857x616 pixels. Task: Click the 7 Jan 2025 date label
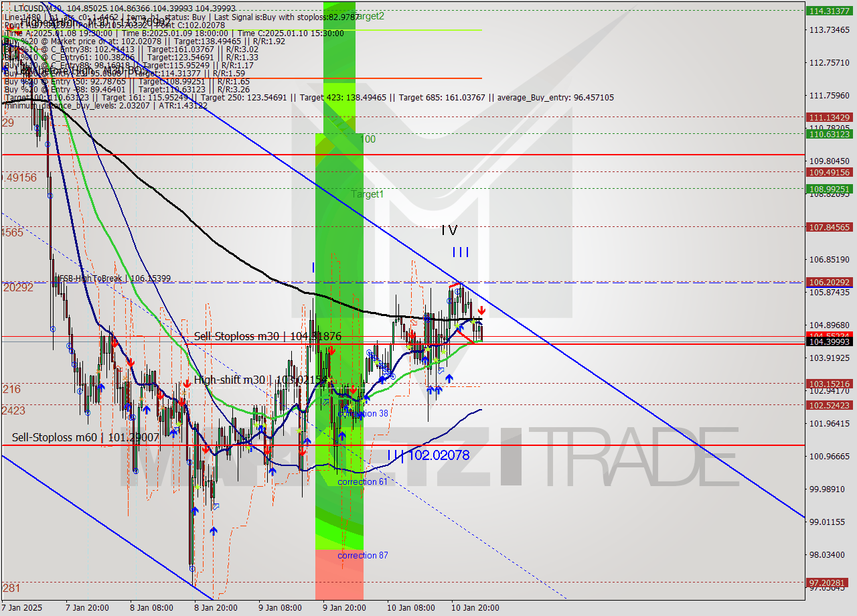[21, 608]
